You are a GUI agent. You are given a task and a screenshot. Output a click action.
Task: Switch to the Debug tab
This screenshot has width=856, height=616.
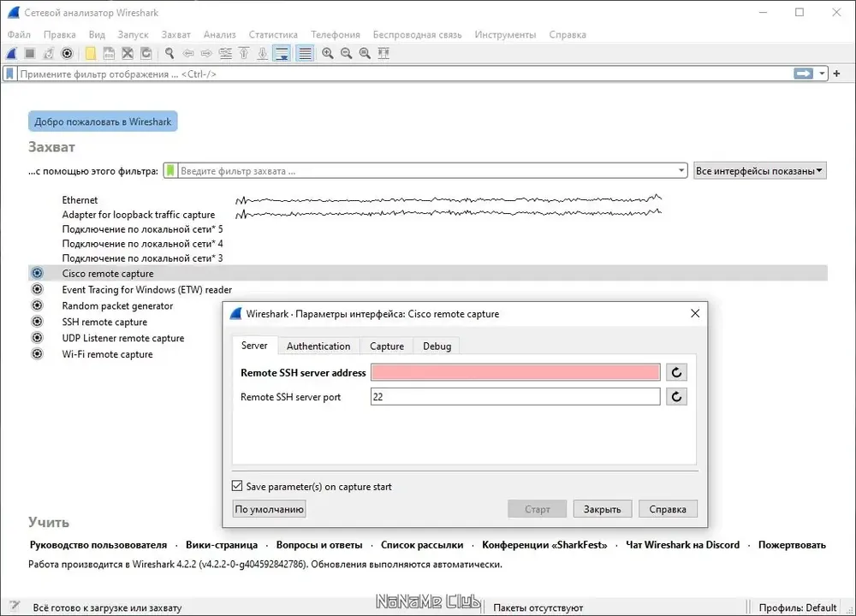point(437,346)
